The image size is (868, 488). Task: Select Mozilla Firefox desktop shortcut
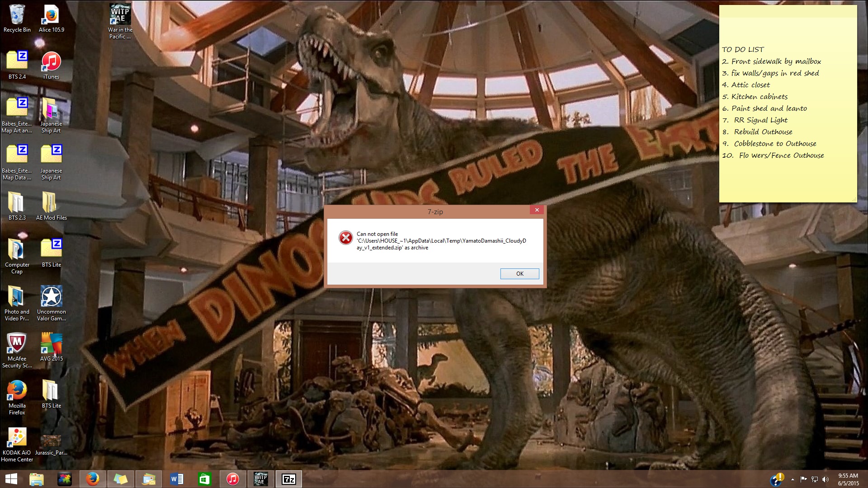[x=17, y=398]
